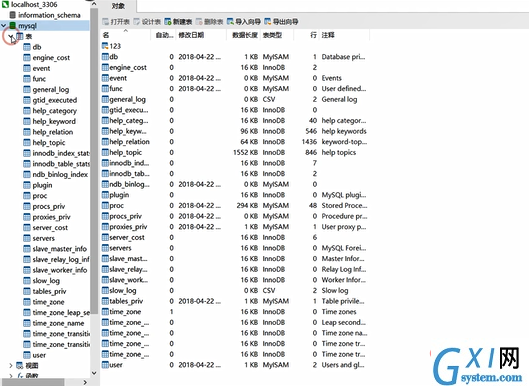Click the engine_cost table icon in tree
529x386 pixels.
[x=27, y=58]
